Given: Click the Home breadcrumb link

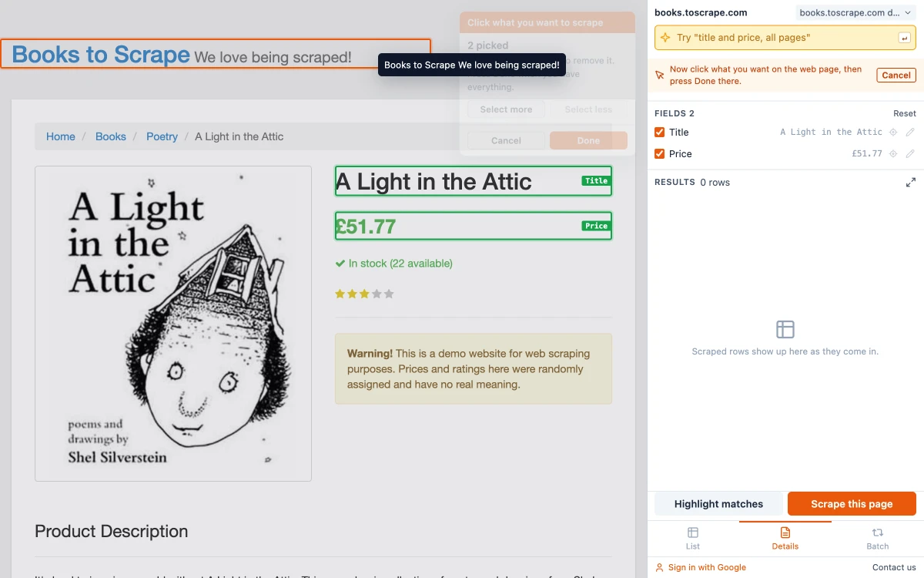Looking at the screenshot, I should pyautogui.click(x=61, y=136).
